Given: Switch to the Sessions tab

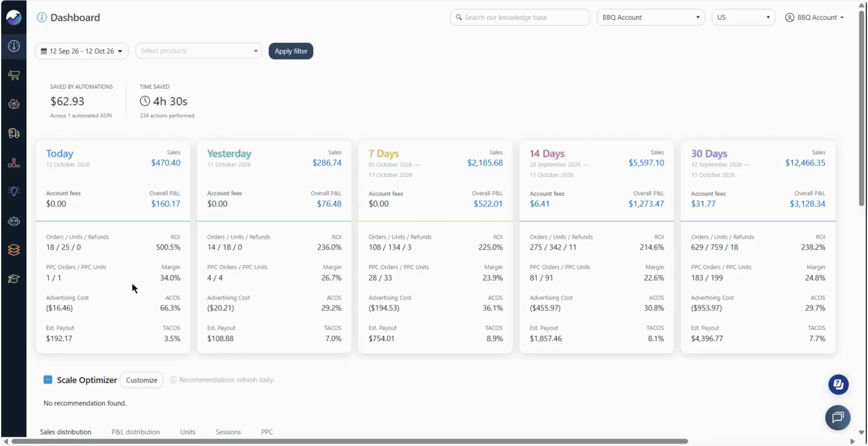Looking at the screenshot, I should [228, 432].
